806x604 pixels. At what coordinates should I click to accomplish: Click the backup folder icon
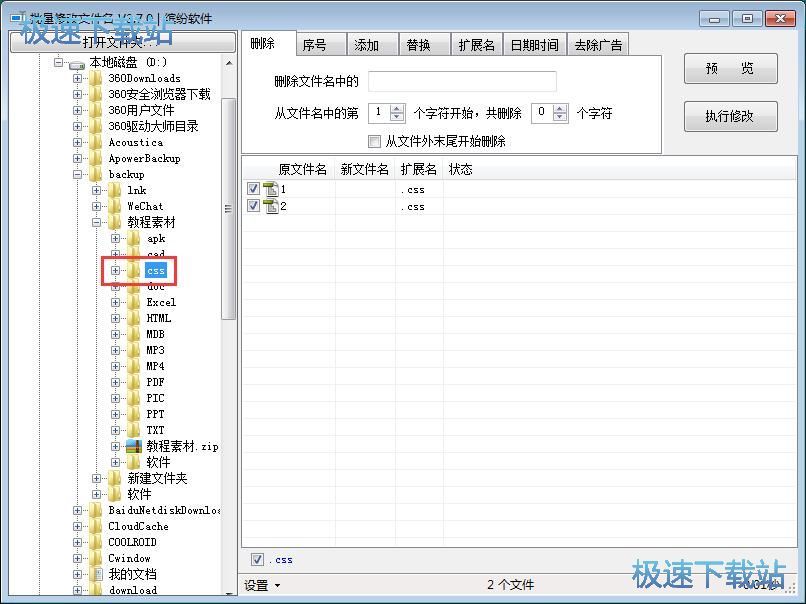pos(96,174)
